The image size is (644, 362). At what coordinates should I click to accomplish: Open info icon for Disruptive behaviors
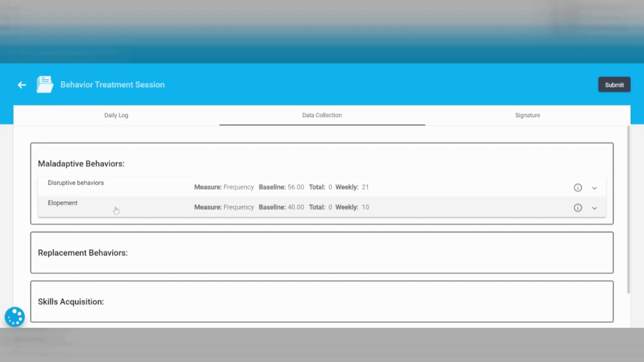(x=577, y=187)
